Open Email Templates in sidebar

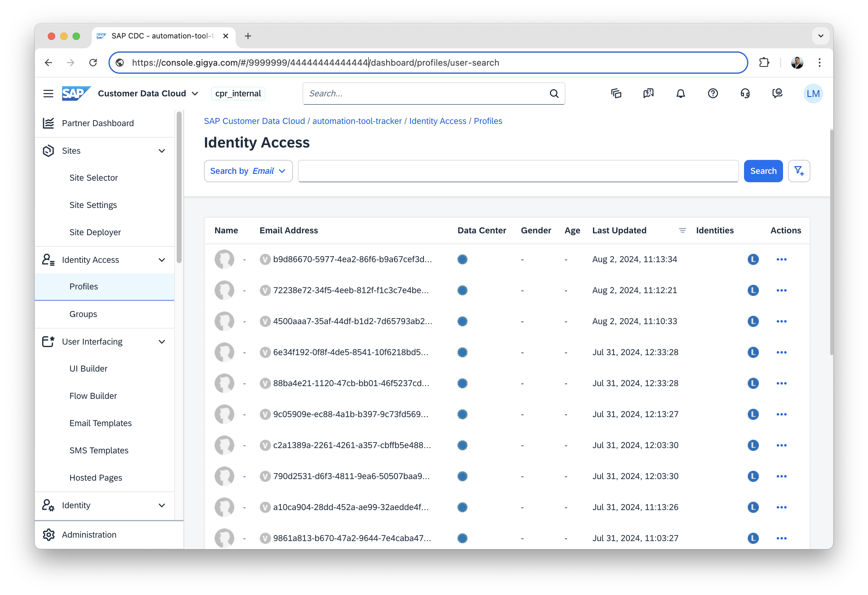[x=100, y=423]
